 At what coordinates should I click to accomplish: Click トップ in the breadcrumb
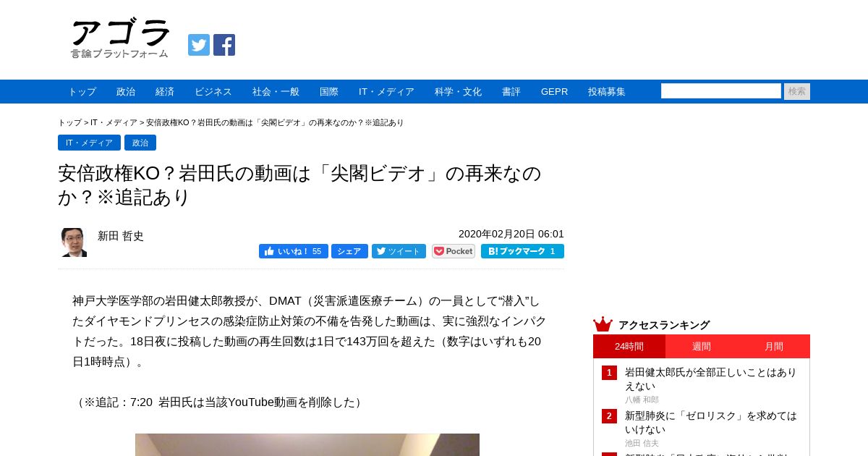coord(69,122)
